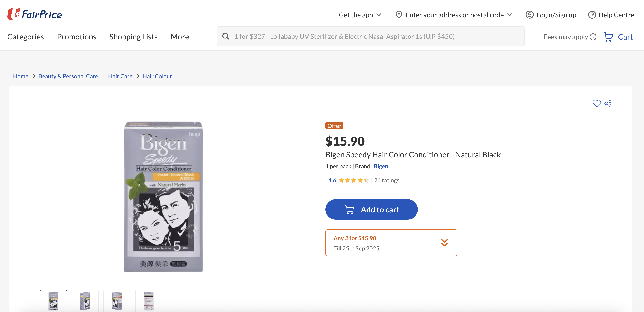Open the Bigen brand link
Viewport: 644px width, 312px height.
381,166
